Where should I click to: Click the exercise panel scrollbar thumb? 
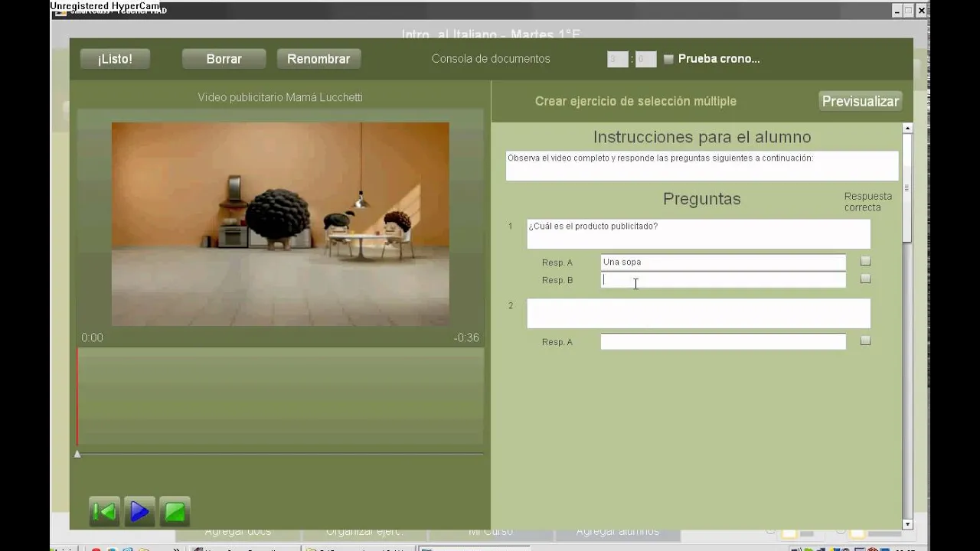coord(907,188)
